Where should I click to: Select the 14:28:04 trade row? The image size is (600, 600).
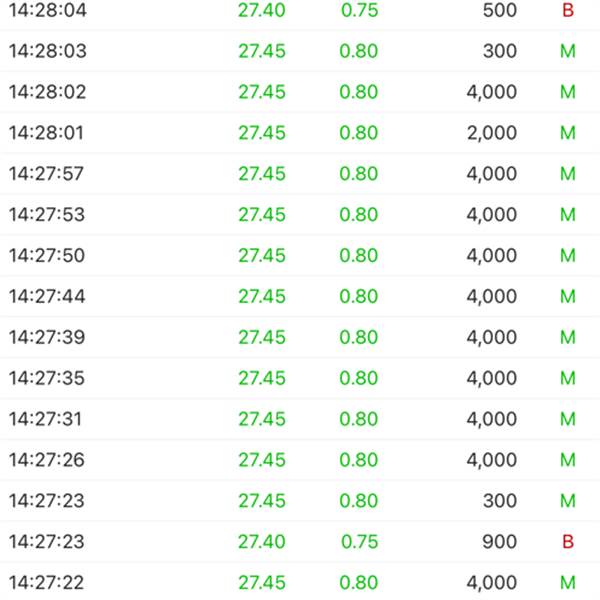pyautogui.click(x=300, y=11)
